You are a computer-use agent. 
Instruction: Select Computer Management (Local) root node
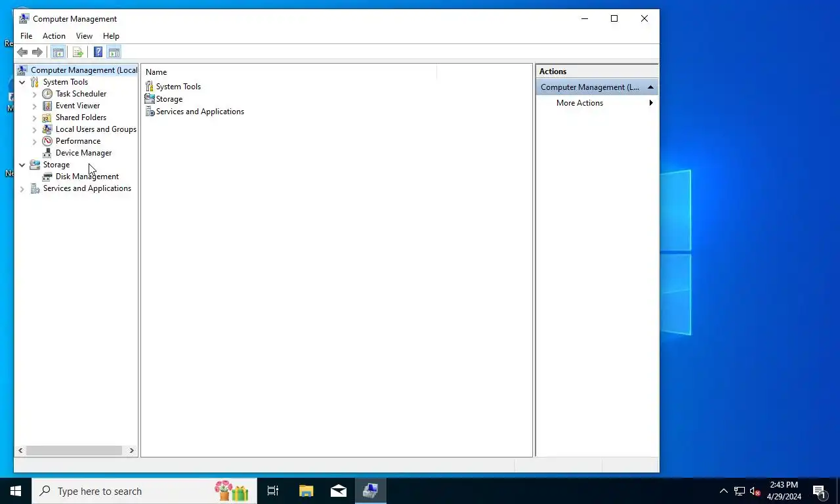(x=84, y=70)
